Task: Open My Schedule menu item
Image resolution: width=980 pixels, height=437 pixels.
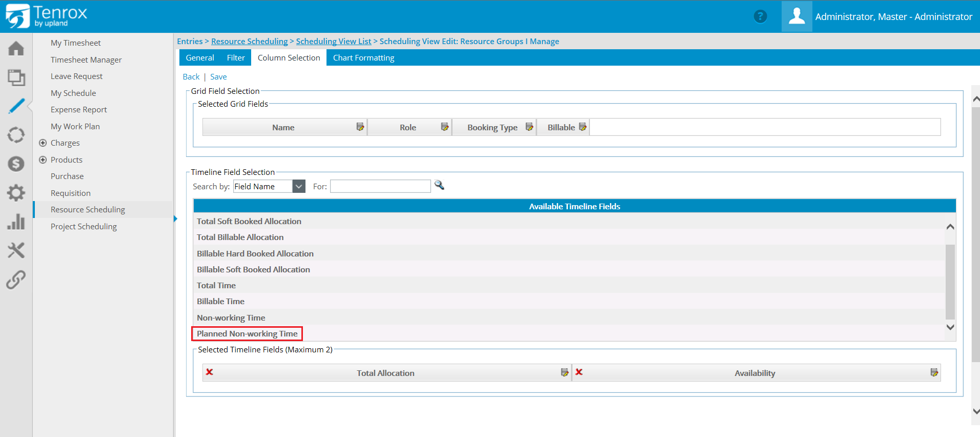Action: [x=73, y=93]
